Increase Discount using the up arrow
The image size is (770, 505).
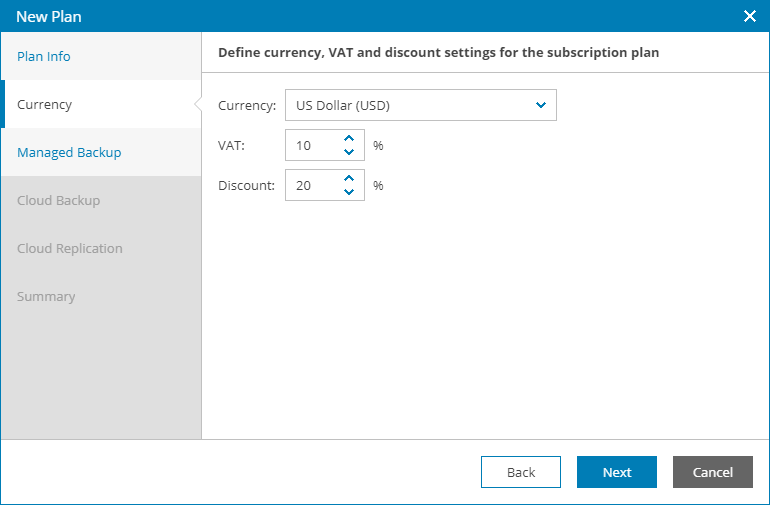point(349,179)
